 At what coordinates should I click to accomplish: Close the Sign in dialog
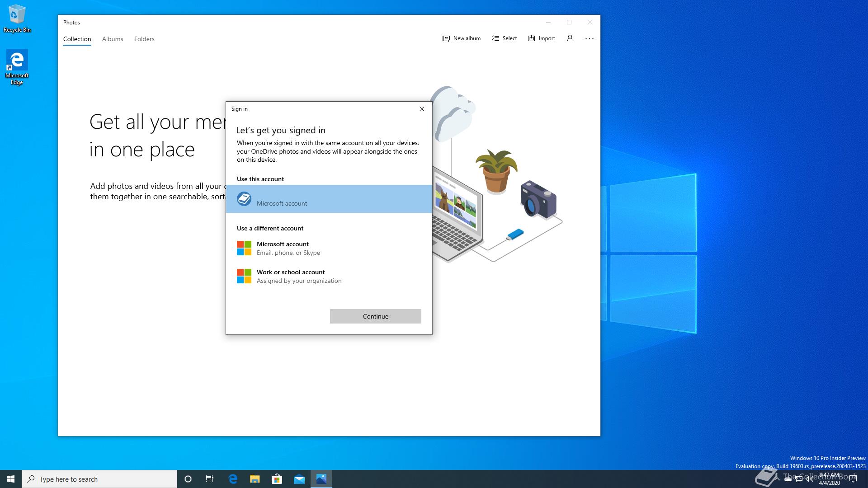pyautogui.click(x=422, y=109)
